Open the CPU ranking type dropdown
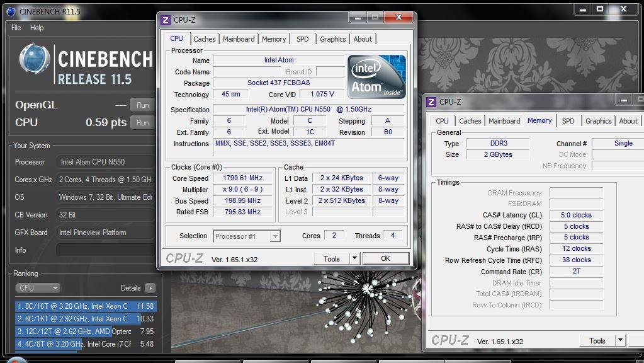The height and width of the screenshot is (363, 644). click(x=38, y=288)
